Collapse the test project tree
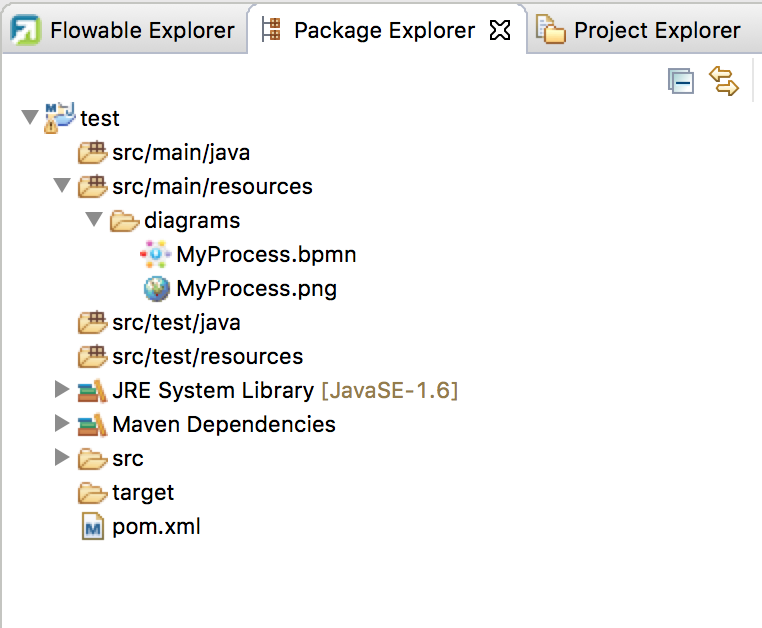Image resolution: width=762 pixels, height=628 pixels. (x=29, y=118)
